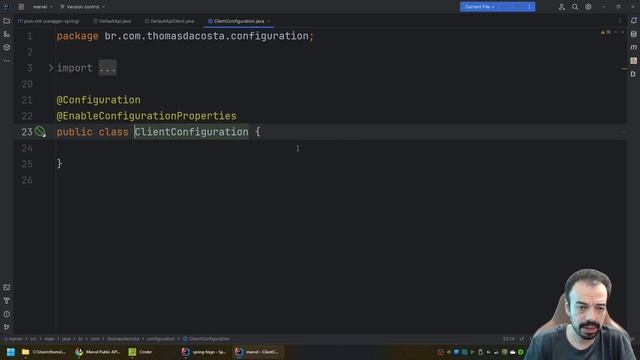
Task: Click the @EnableConfigurationProperties annotation
Action: (147, 116)
